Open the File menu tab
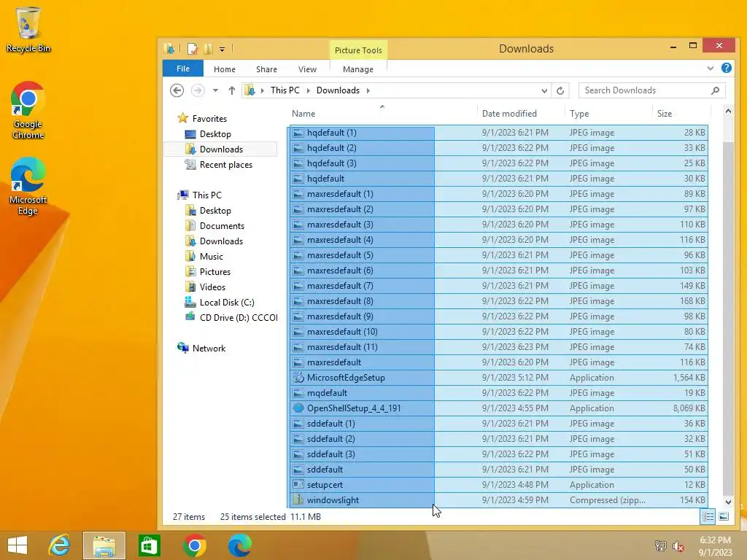 (x=183, y=69)
